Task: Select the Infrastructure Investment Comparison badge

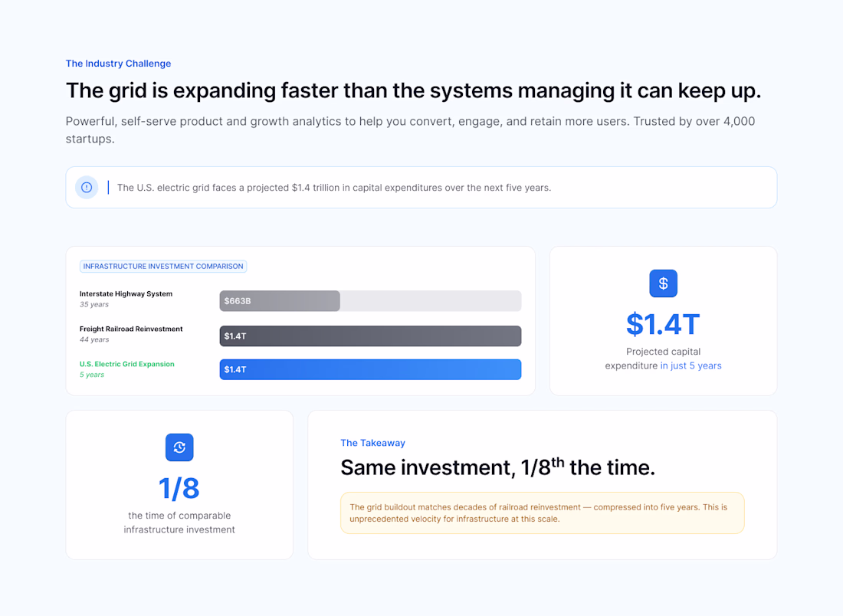Action: [163, 267]
